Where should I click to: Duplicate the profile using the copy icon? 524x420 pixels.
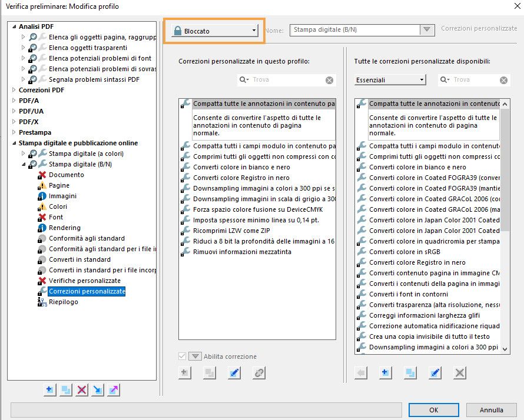(x=65, y=389)
